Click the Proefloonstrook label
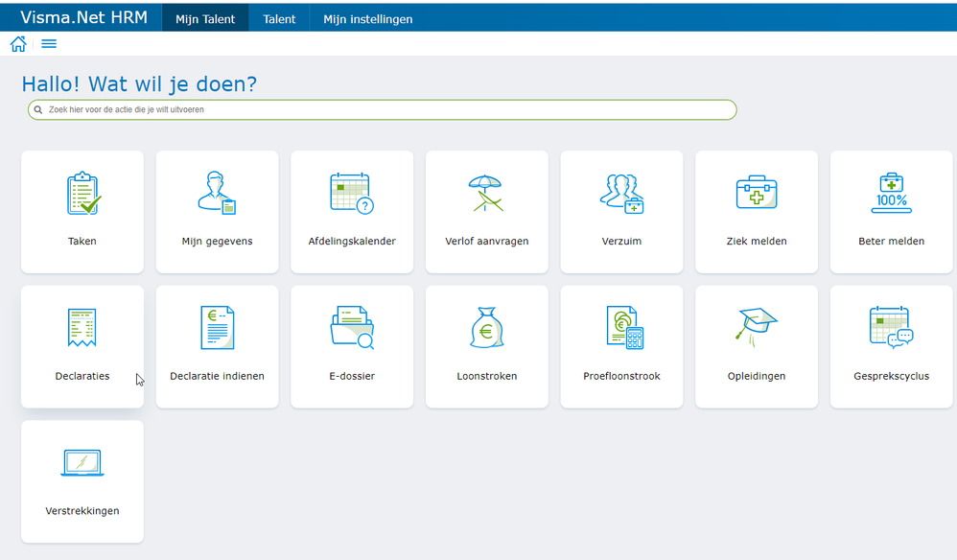 pyautogui.click(x=622, y=376)
